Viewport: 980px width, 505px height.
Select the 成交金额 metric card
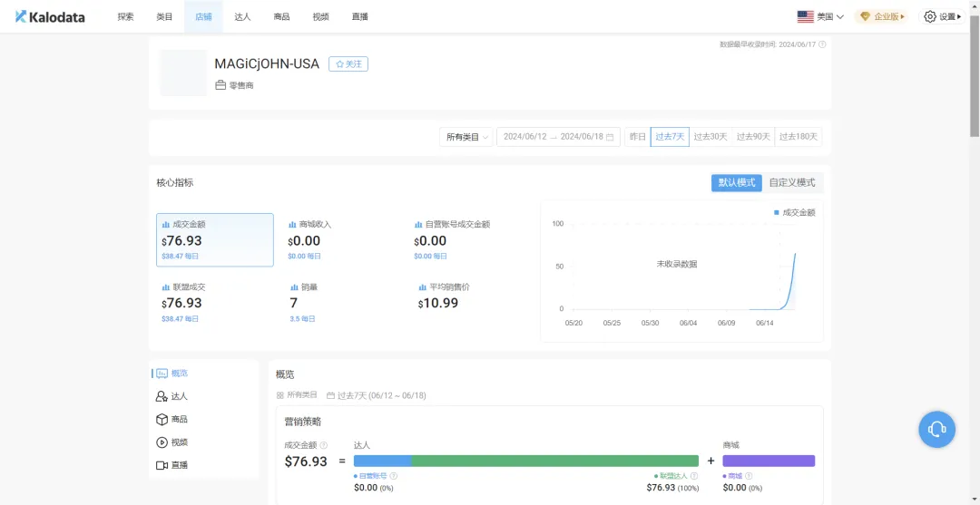[x=214, y=239]
